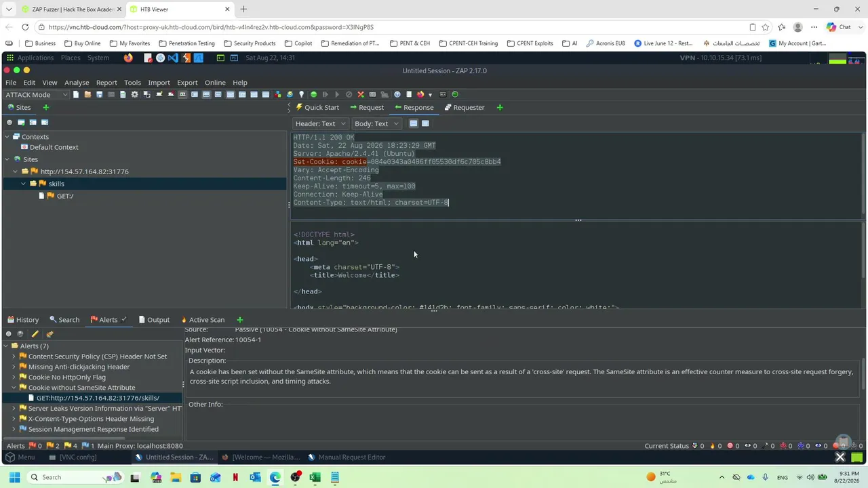Launch Firefox browser from ZAP toolbar
Screen dimensions: 868x488
click(420, 95)
